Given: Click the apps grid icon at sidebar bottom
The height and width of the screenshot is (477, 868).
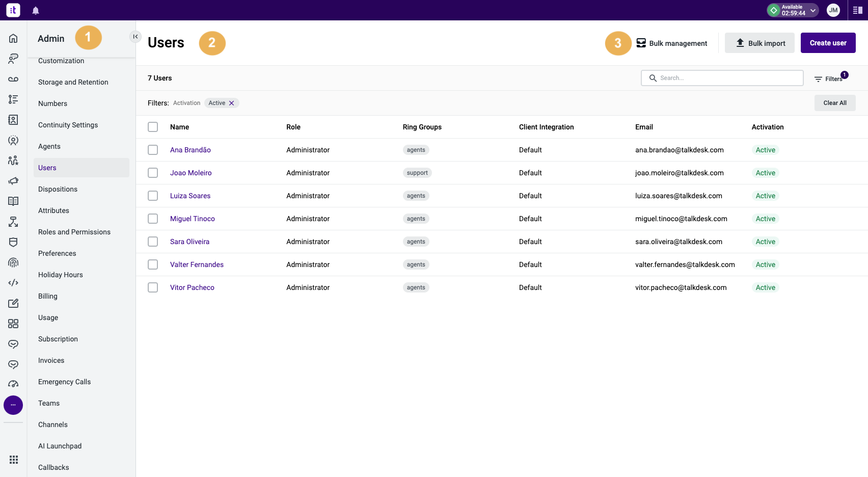Looking at the screenshot, I should click(13, 459).
